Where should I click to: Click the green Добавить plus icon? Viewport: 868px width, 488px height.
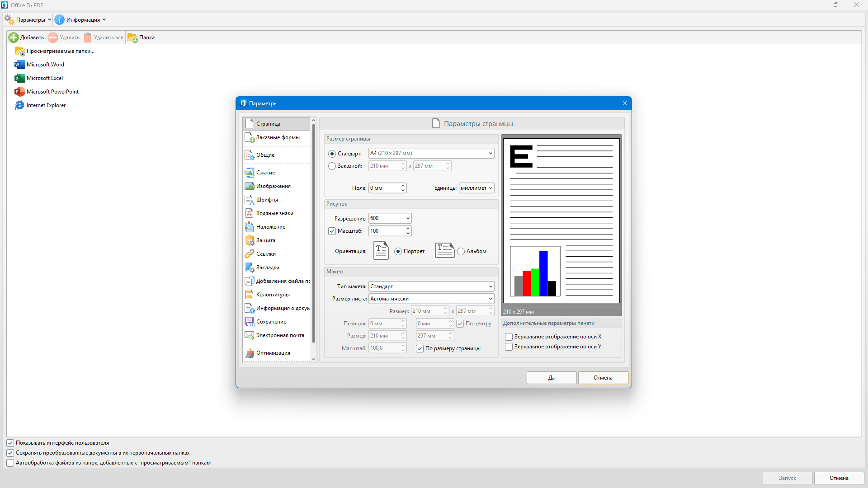pyautogui.click(x=14, y=38)
